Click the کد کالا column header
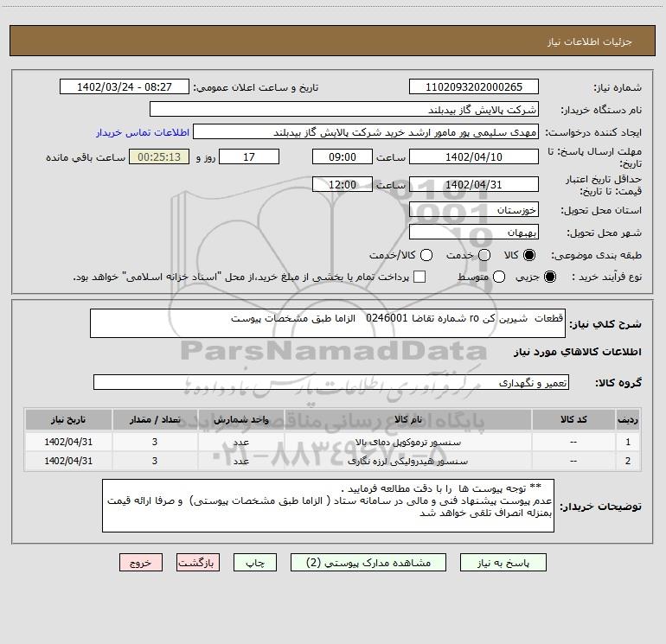 click(x=573, y=419)
